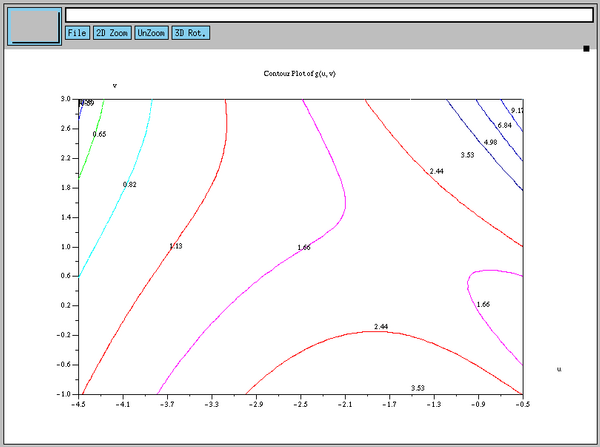The image size is (600, 447).
Task: Open the File menu
Action: (77, 33)
